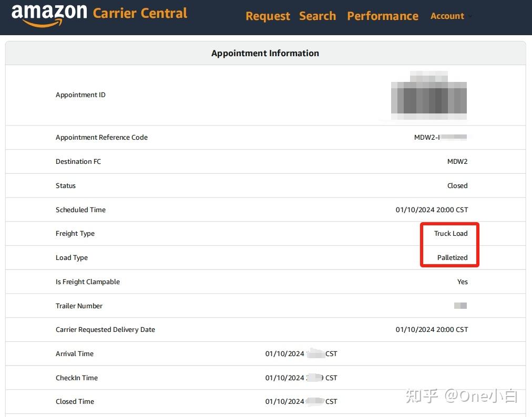Click the Arrival Time value
The width and height of the screenshot is (532, 417).
tap(301, 353)
